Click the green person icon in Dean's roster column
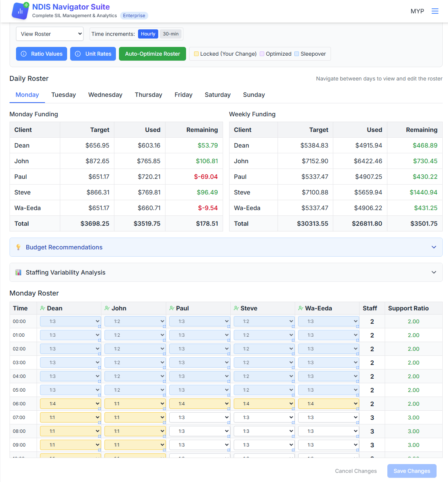The width and height of the screenshot is (448, 482). (x=42, y=308)
